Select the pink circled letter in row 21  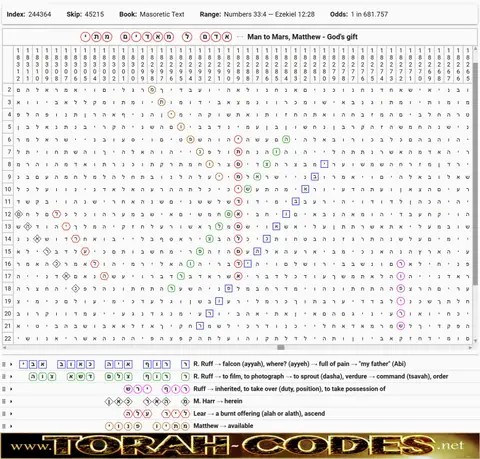[x=401, y=326]
